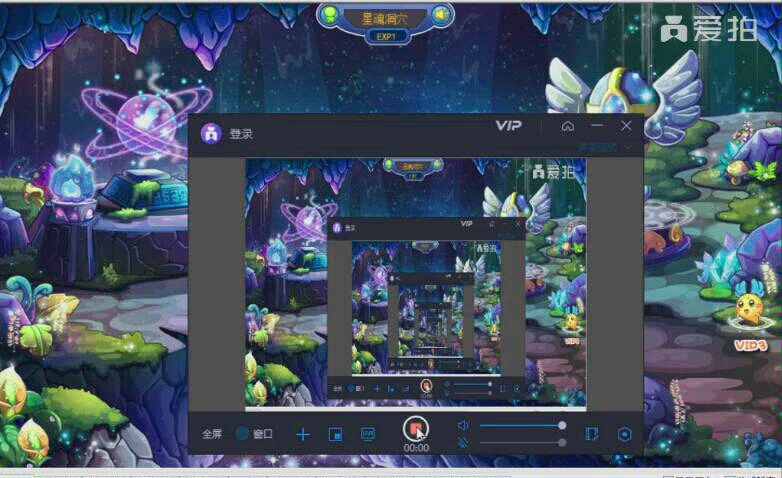Adjust the speaker volume slider
The height and width of the screenshot is (478, 782).
(522, 426)
